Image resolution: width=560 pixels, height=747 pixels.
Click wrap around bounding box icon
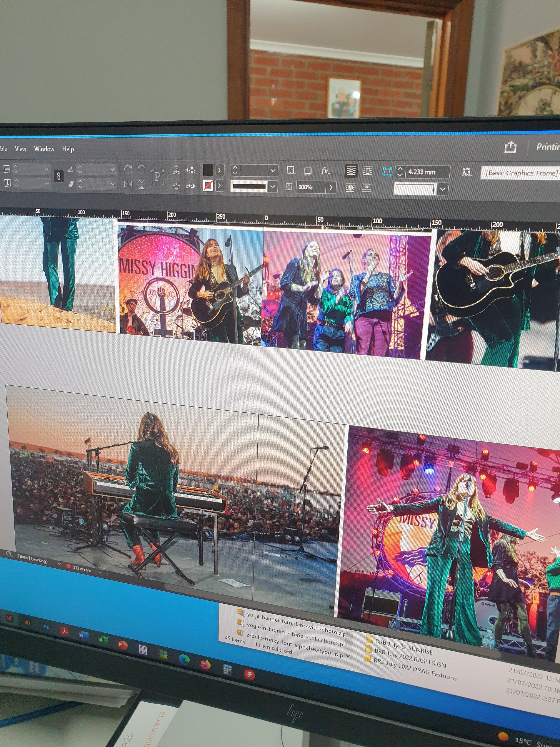point(367,171)
